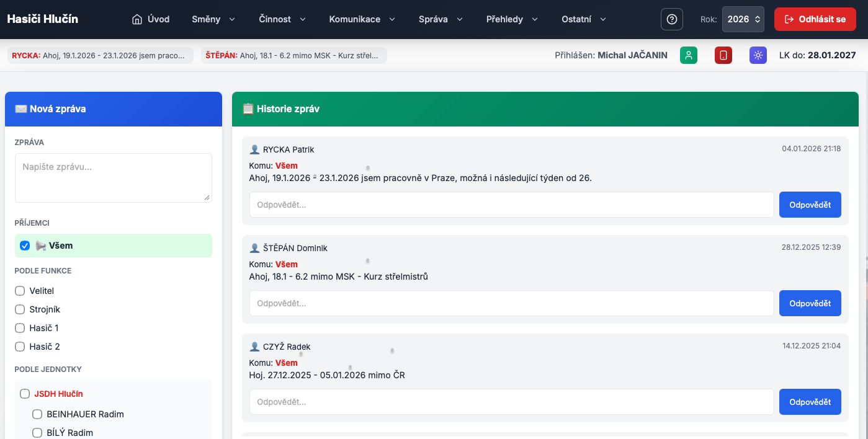Uncheck the Všem recipients checkbox

[25, 246]
